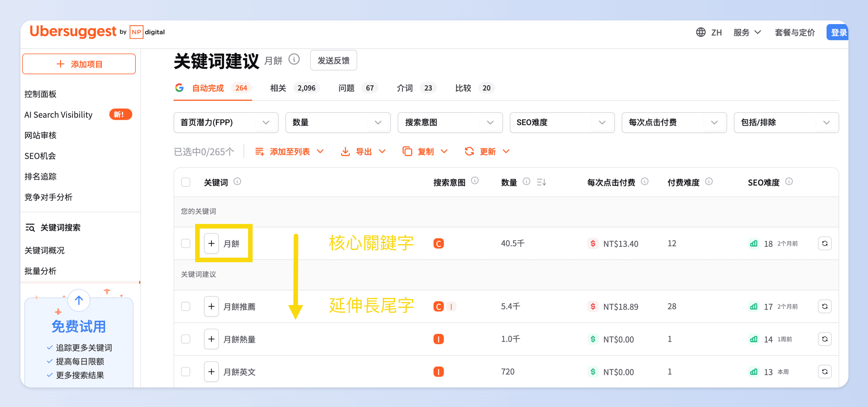Open the 添加至列表 dropdown chevron

point(321,152)
